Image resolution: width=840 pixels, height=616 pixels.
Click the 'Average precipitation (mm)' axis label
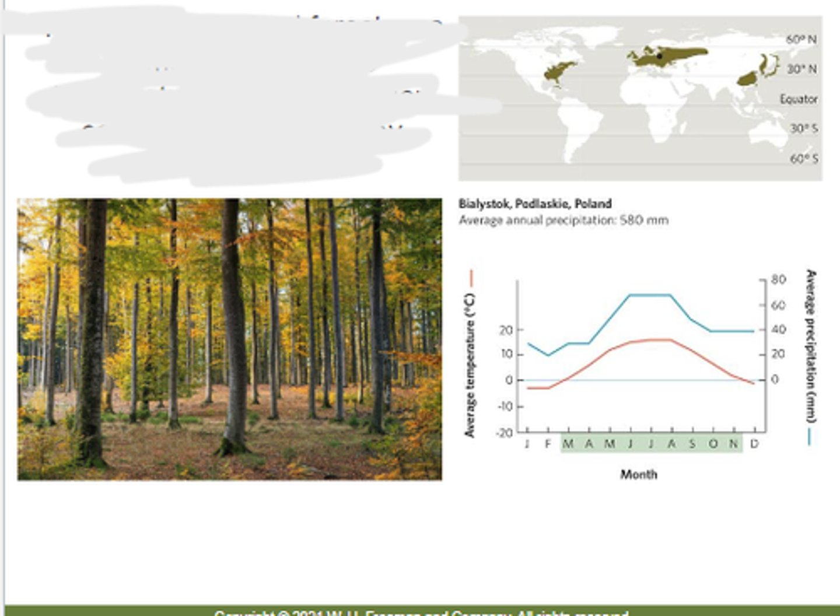(810, 346)
